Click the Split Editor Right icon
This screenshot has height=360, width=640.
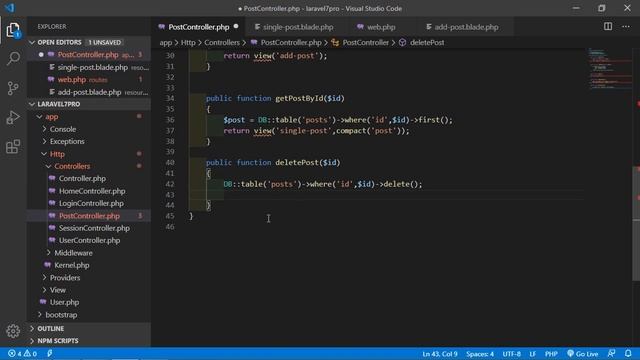[608, 27]
